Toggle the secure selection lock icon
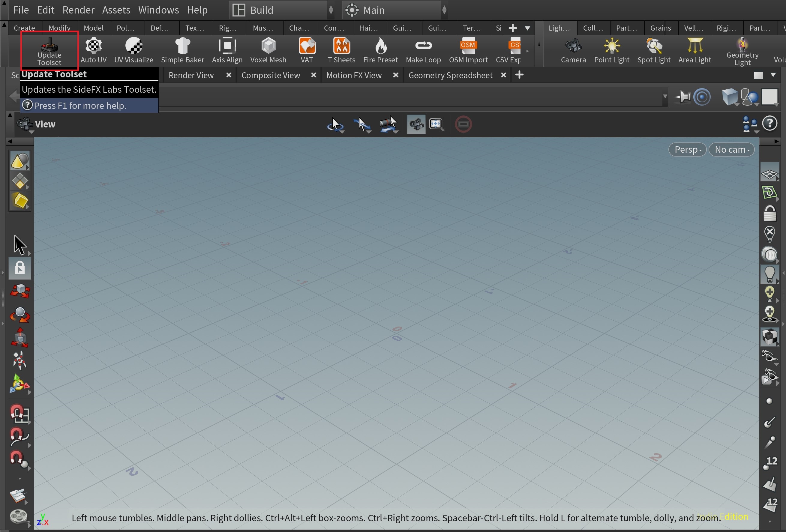 (x=19, y=268)
